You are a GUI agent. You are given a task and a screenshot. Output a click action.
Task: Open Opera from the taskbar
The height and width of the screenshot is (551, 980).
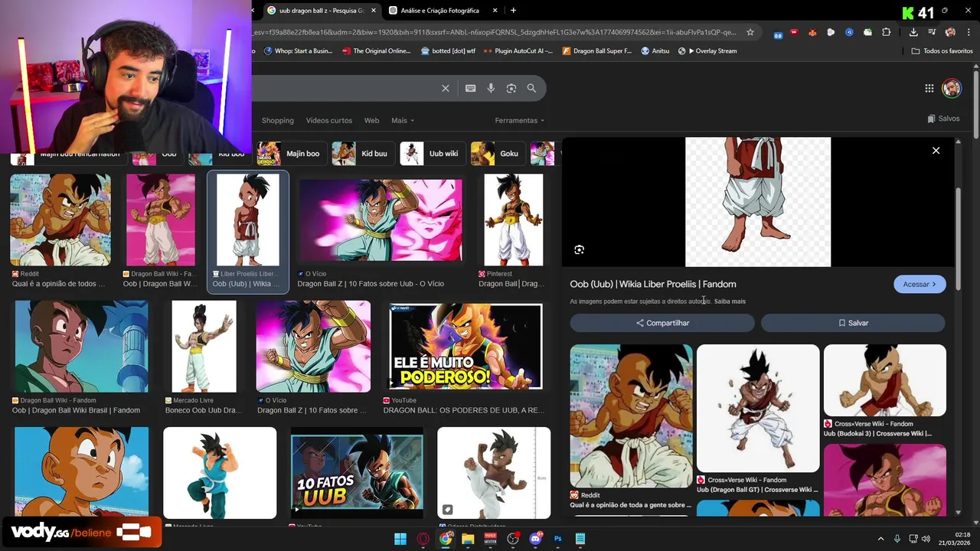click(x=423, y=539)
